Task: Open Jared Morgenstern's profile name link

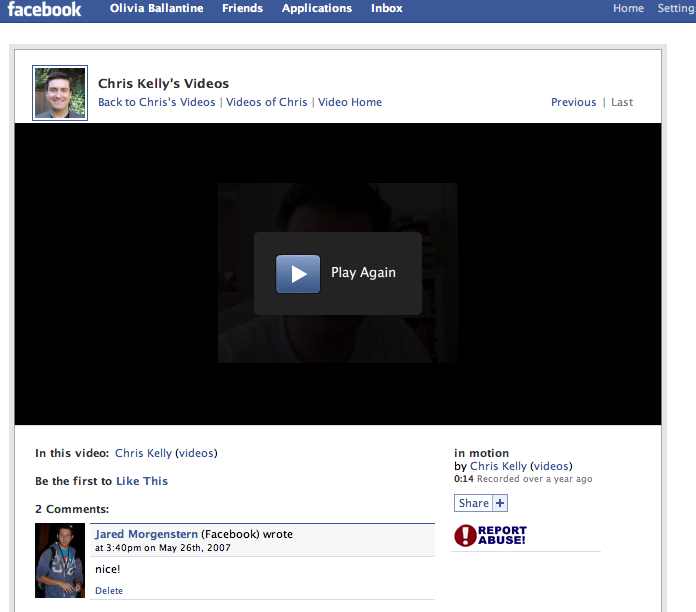Action: pyautogui.click(x=146, y=534)
